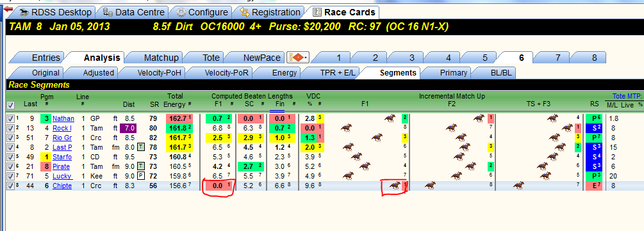The height and width of the screenshot is (231, 644).
Task: Click Pirate's horse icon in F2 column
Action: point(471,166)
